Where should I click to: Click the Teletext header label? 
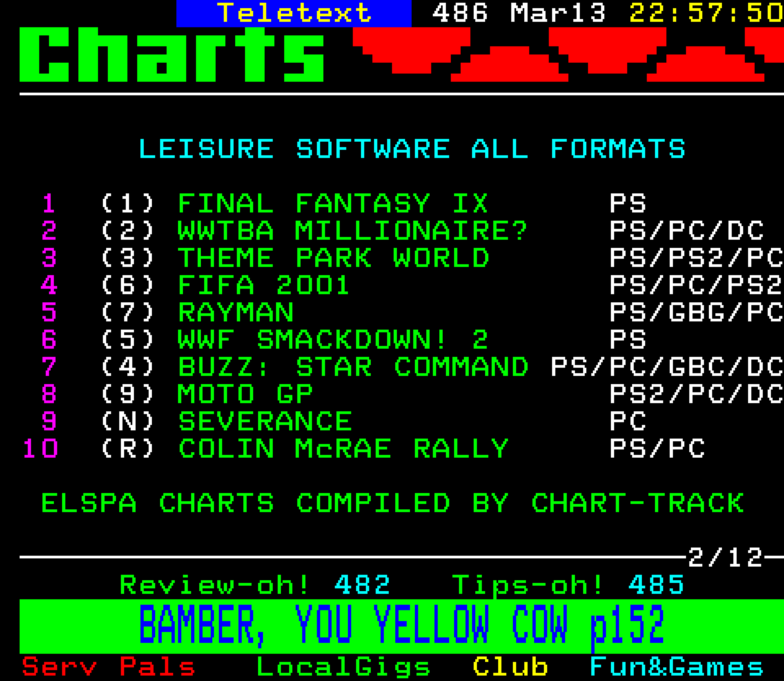(x=294, y=13)
